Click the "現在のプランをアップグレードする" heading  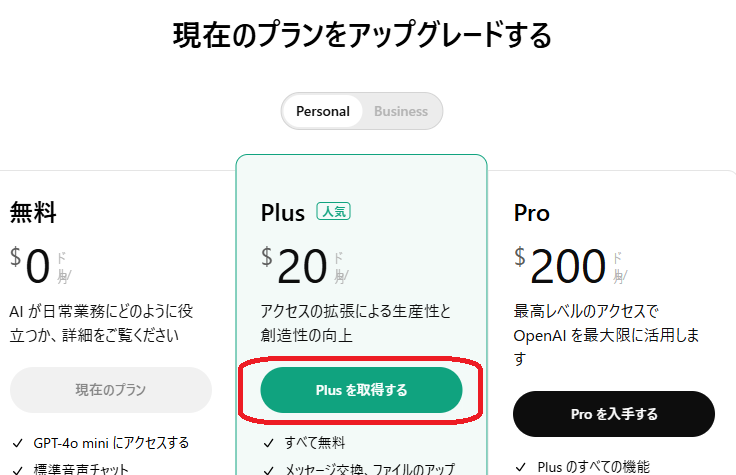click(x=362, y=35)
